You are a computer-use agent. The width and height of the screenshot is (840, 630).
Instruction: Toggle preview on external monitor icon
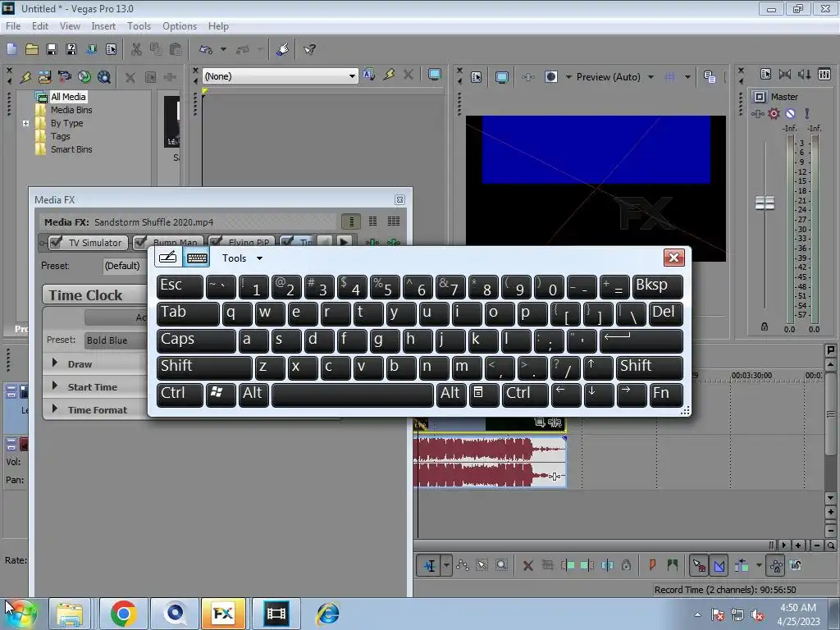pyautogui.click(x=502, y=77)
